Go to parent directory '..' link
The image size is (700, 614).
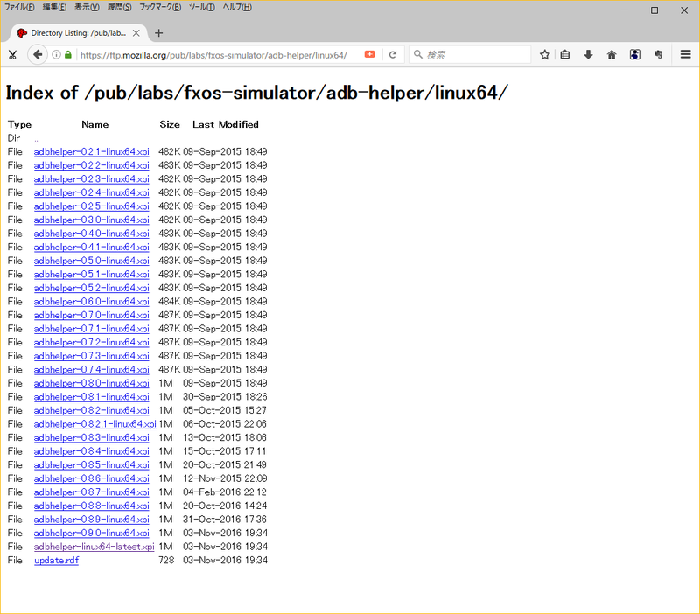36,139
